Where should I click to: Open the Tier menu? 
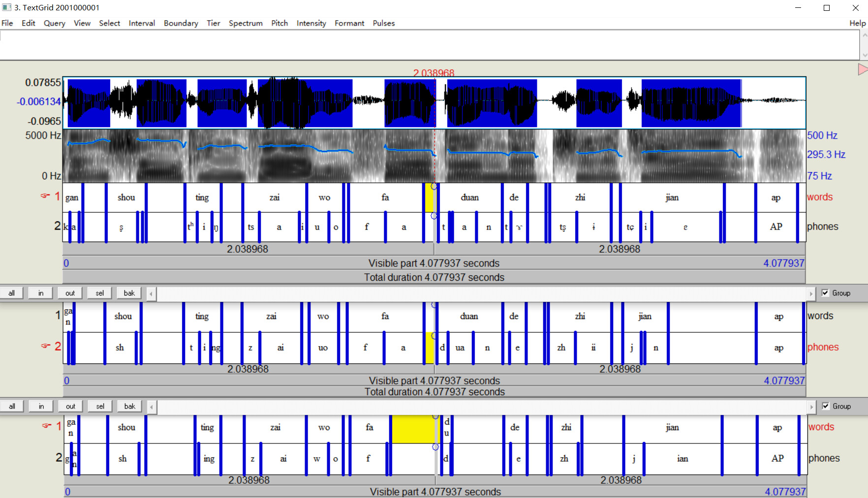click(x=214, y=23)
